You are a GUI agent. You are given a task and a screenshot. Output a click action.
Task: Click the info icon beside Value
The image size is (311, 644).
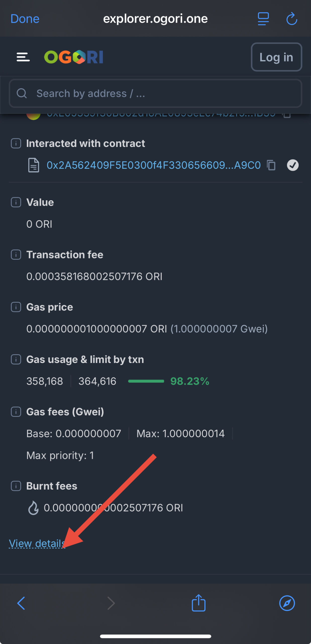point(16,203)
